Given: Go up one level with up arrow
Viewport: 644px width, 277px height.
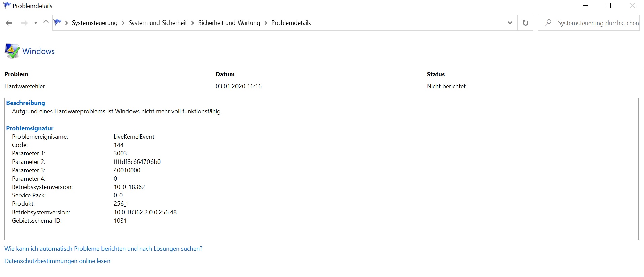Looking at the screenshot, I should [x=46, y=23].
